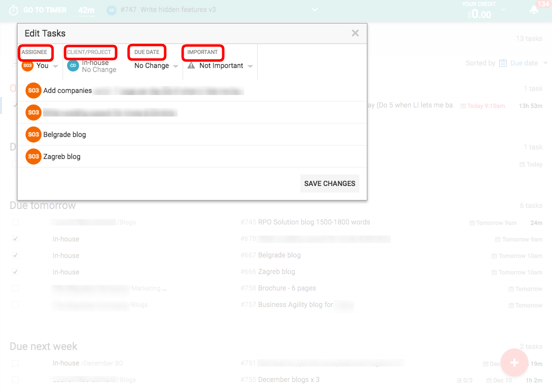Click calendar icon beside Dec 10
Image resolution: width=552 pixels, height=392 pixels.
[x=489, y=380]
